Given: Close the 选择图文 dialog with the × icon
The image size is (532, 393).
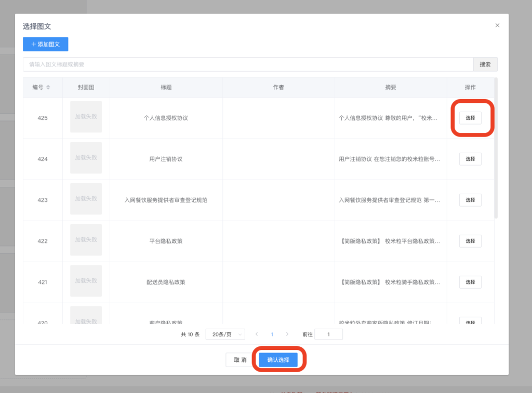Looking at the screenshot, I should 497,25.
